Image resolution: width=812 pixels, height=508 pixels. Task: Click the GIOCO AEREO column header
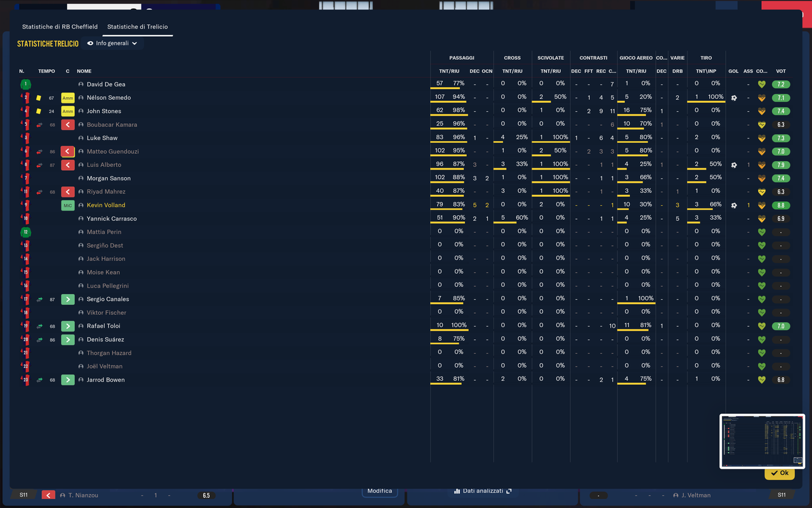pyautogui.click(x=636, y=58)
